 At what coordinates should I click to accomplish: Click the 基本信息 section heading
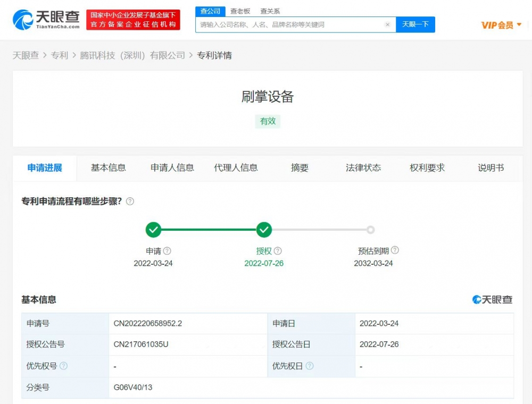[x=39, y=300]
